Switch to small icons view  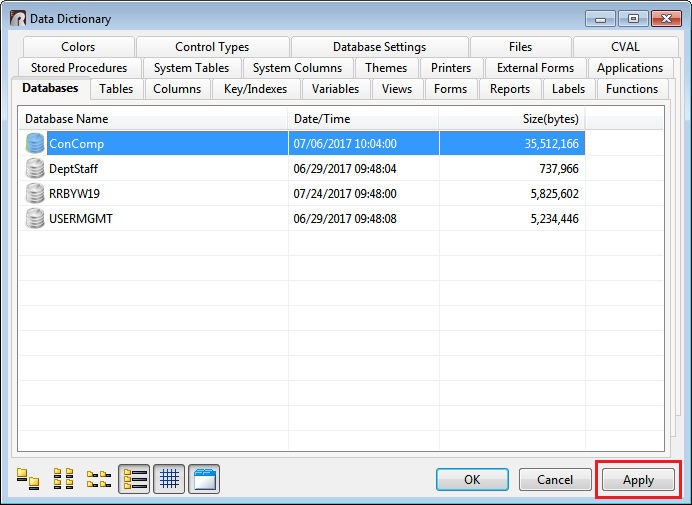pyautogui.click(x=63, y=480)
